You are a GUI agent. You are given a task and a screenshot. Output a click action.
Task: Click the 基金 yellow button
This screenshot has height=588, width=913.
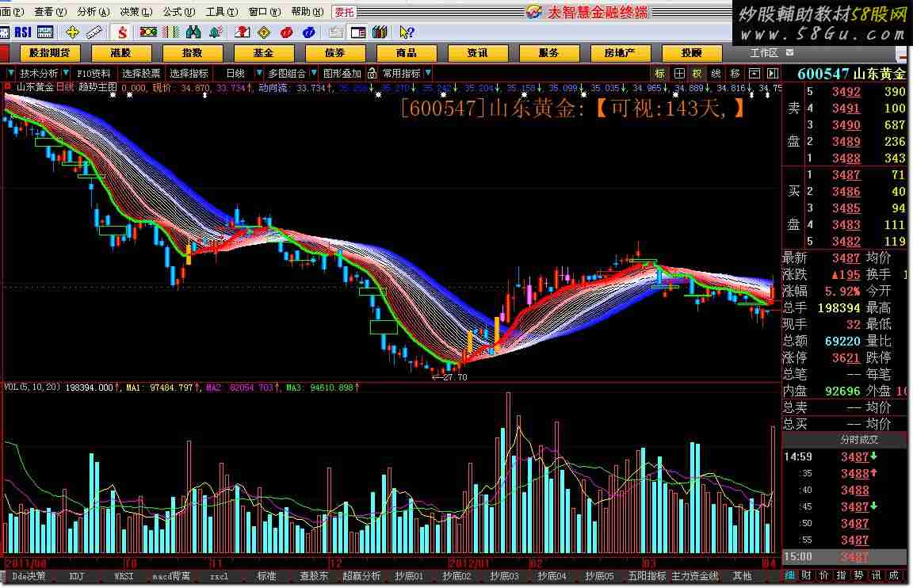[263, 53]
